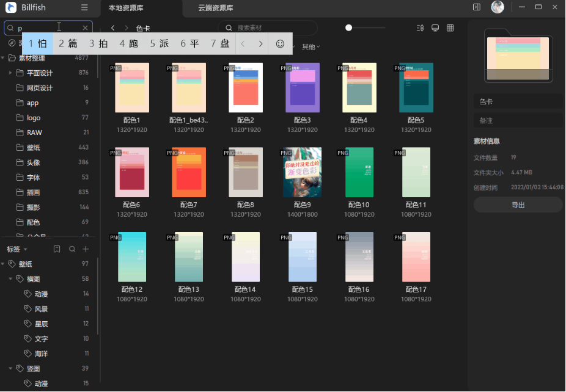Click the add tag plus icon
The height and width of the screenshot is (392, 566).
click(86, 249)
